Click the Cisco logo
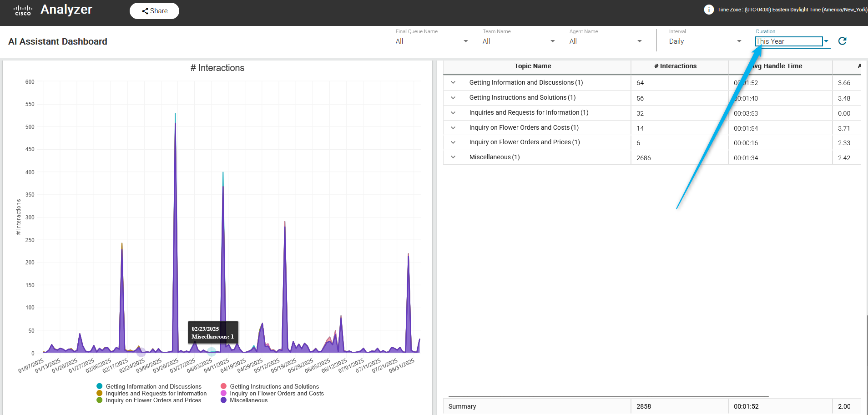Screen dimensions: 868x415 pyautogui.click(x=23, y=10)
